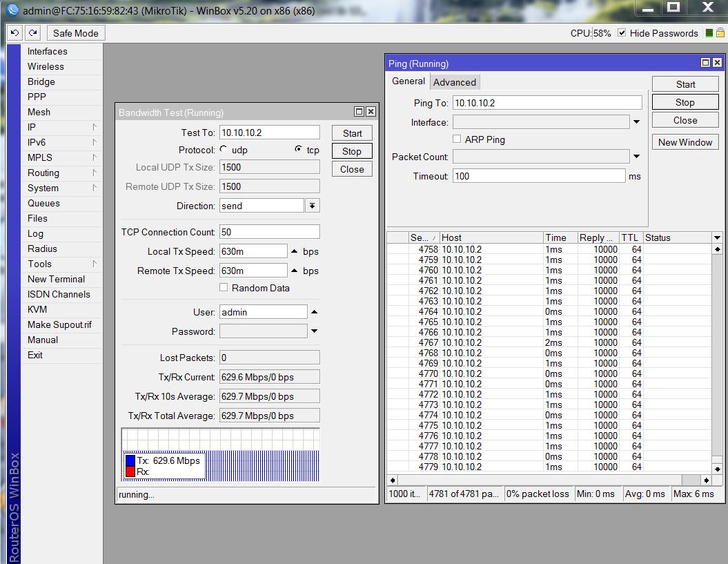Click the blue Tx legend color box
728x564 pixels.
130,460
